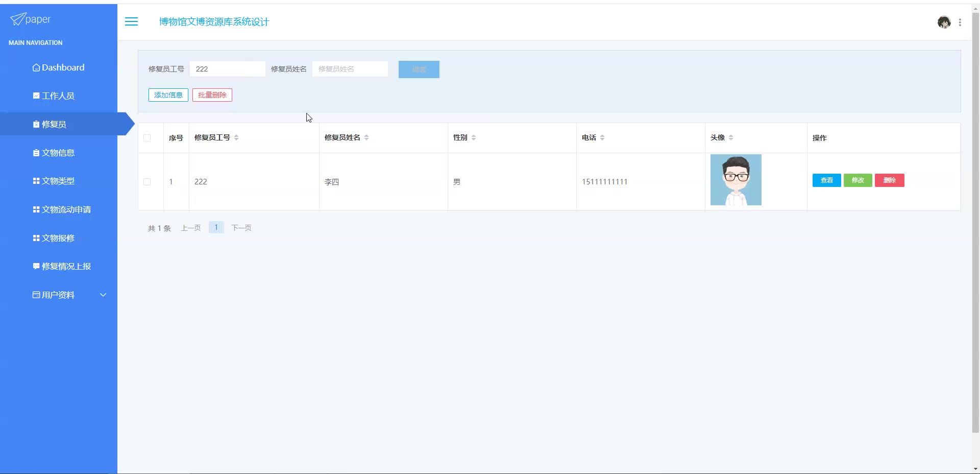Focus the 修复员姓名 input field
980x474 pixels.
(x=350, y=69)
